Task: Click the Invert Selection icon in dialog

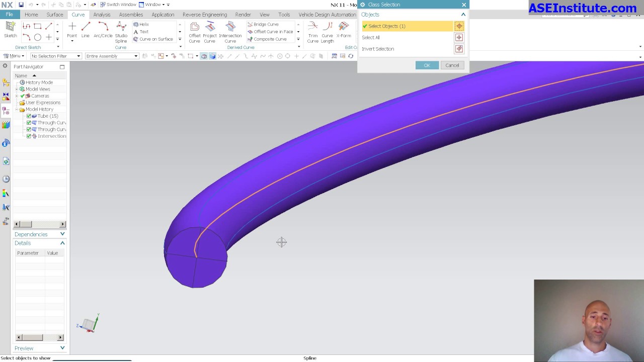Action: click(459, 49)
